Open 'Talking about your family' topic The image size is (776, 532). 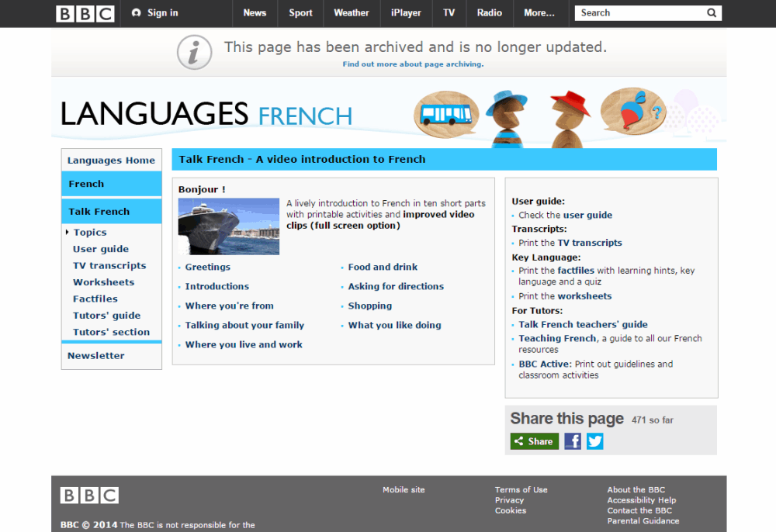coord(245,325)
